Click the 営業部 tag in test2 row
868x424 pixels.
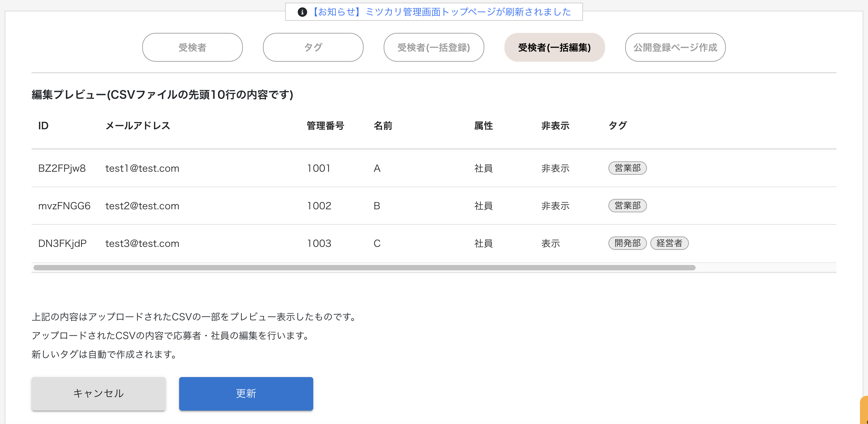(627, 206)
